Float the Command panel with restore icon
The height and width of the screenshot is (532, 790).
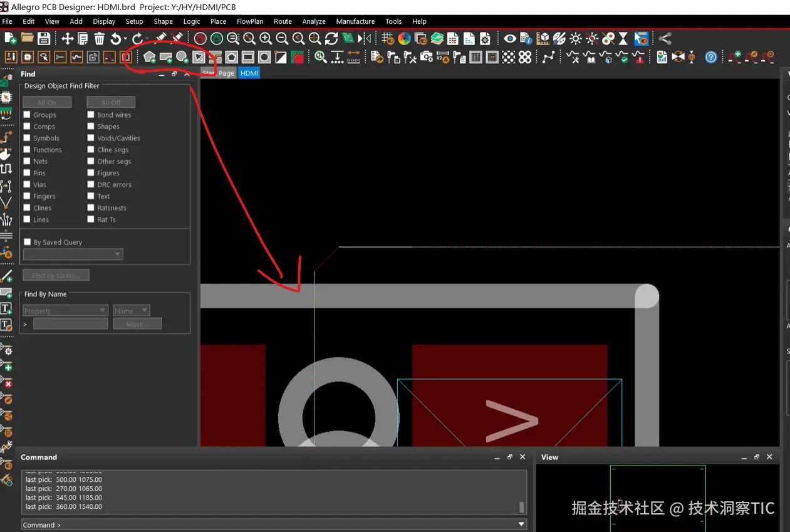coord(510,457)
